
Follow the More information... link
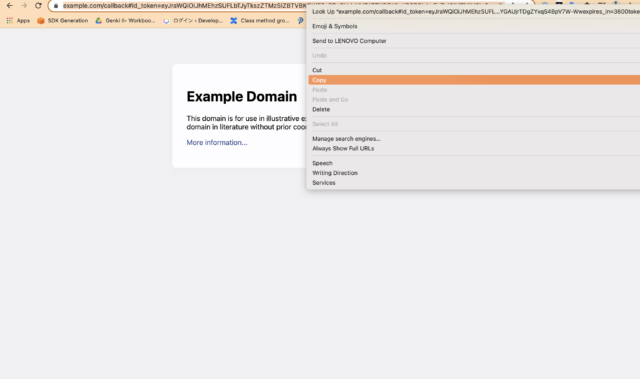(x=217, y=142)
